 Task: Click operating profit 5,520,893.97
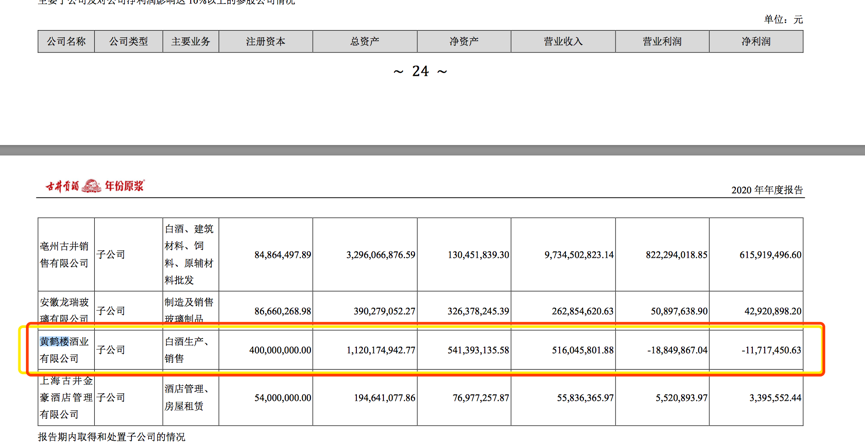click(682, 398)
